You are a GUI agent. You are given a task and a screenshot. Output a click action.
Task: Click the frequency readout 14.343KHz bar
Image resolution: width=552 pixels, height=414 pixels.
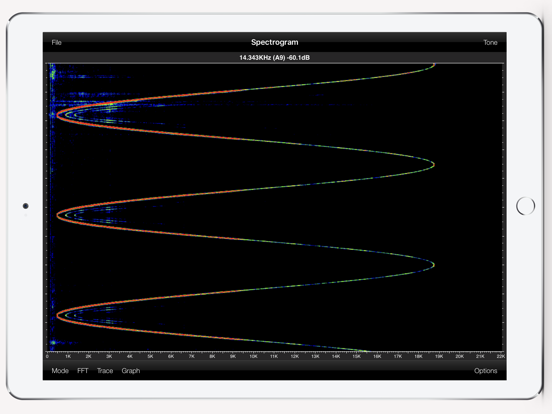(275, 57)
